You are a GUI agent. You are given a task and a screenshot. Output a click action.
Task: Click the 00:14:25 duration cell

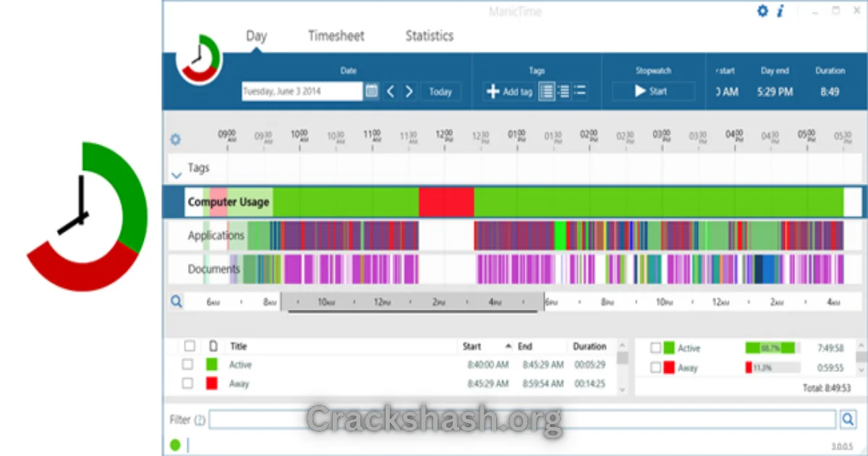tap(590, 384)
